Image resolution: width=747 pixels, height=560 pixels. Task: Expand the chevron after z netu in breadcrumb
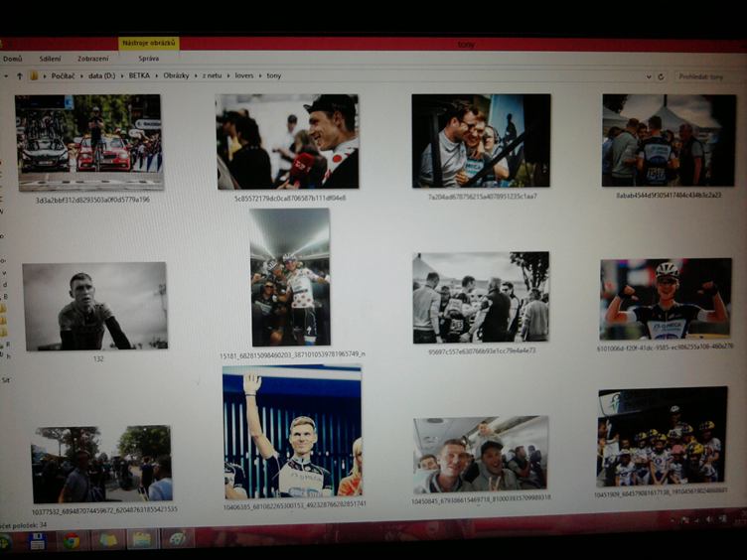(x=228, y=76)
